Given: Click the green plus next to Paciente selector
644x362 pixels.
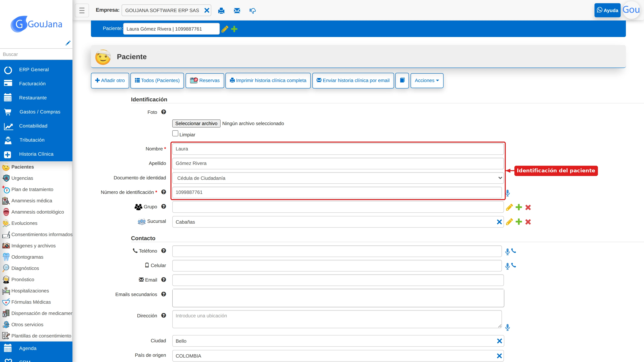Looking at the screenshot, I should 234,29.
